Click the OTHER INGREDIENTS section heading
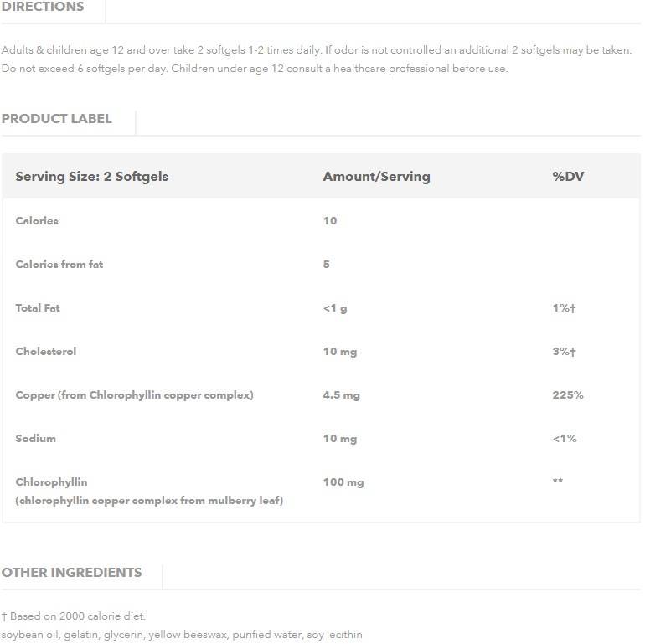This screenshot has width=645, height=644. [x=71, y=573]
